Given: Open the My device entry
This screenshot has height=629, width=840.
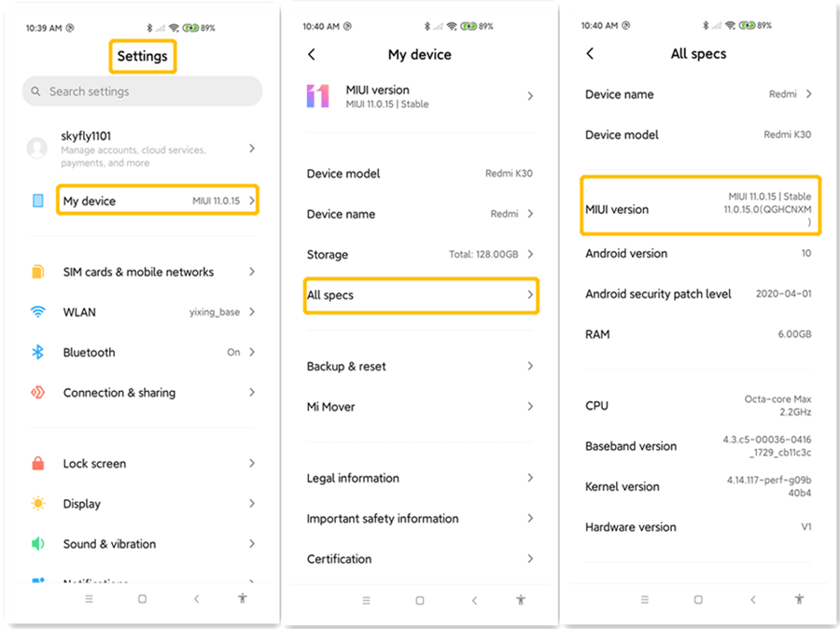Looking at the screenshot, I should pos(157,201).
